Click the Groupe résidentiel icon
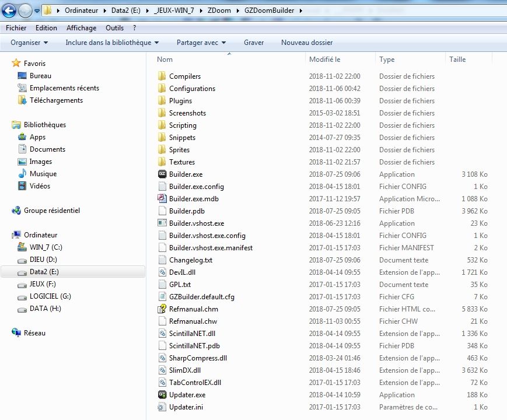The image size is (507, 420). 16,211
